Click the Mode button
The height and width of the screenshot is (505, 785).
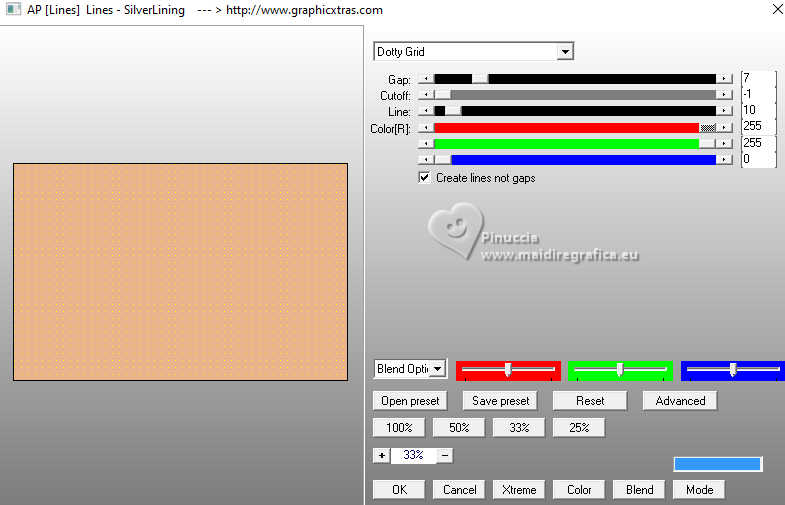tap(699, 489)
